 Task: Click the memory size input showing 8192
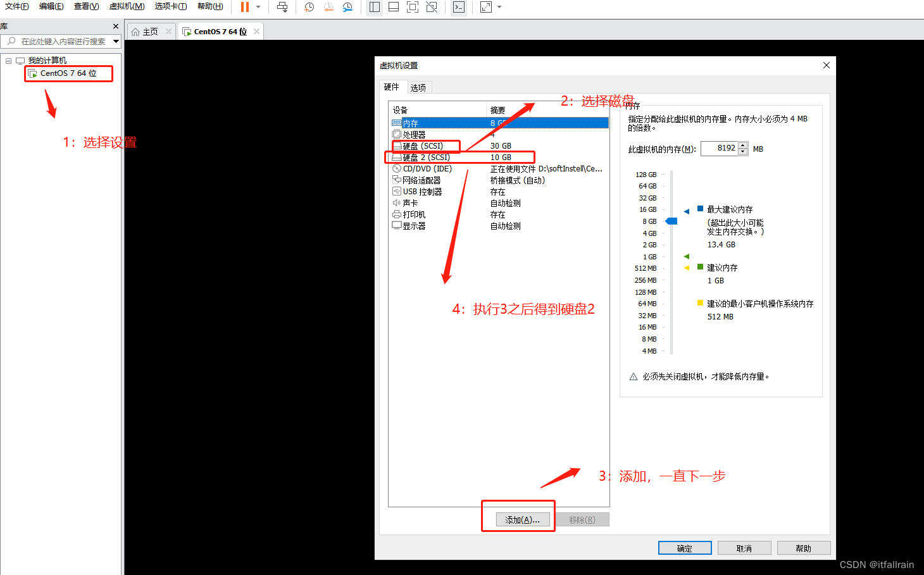(720, 148)
